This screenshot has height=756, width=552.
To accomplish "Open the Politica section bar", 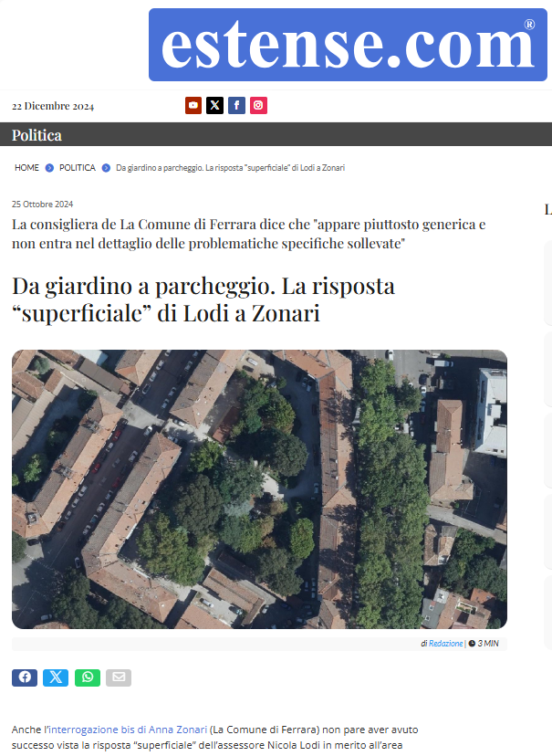I will coord(276,134).
